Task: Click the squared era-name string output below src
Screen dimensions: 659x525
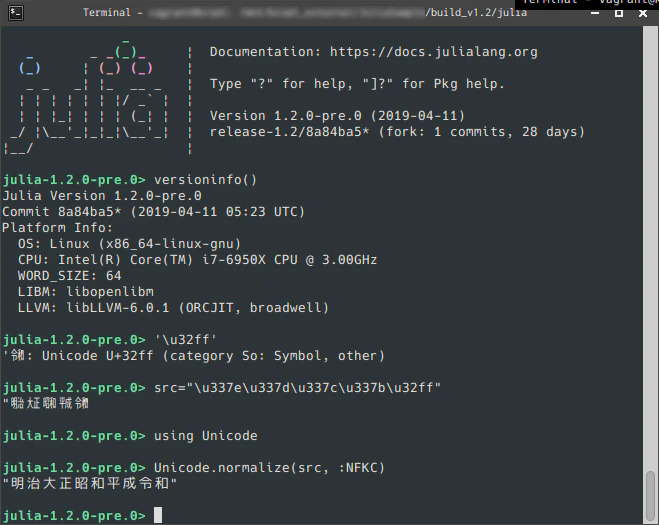Action: (x=46, y=404)
